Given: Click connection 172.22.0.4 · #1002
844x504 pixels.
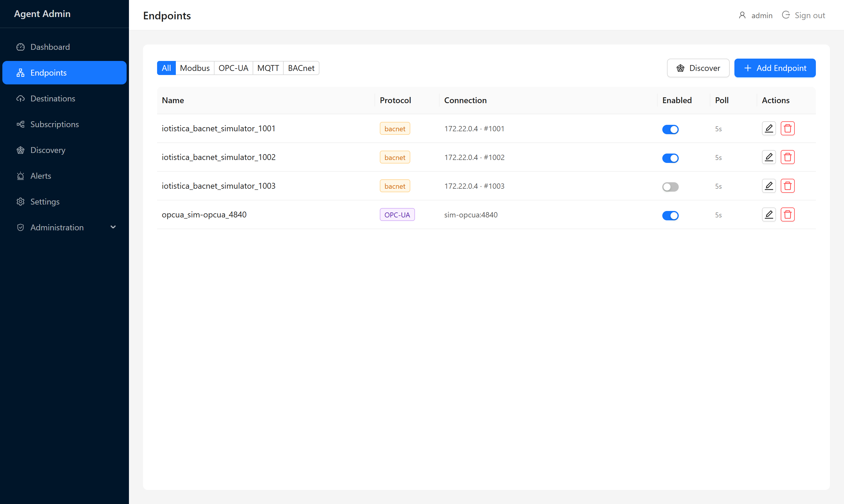Looking at the screenshot, I should click(x=474, y=157).
